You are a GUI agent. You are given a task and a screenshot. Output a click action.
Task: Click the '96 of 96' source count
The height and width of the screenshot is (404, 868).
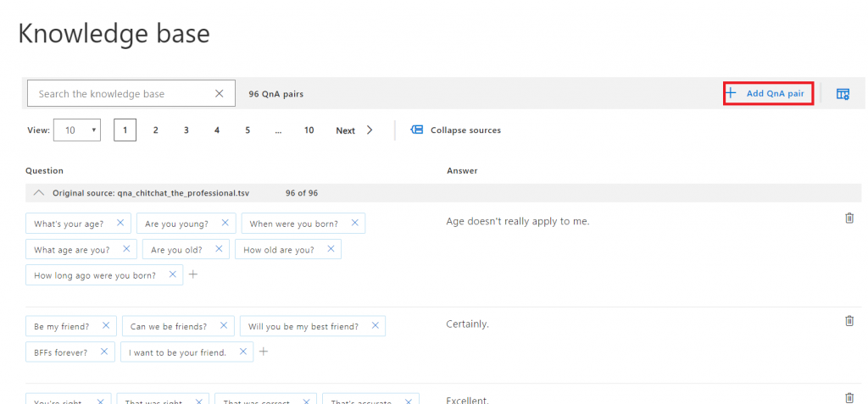[302, 193]
